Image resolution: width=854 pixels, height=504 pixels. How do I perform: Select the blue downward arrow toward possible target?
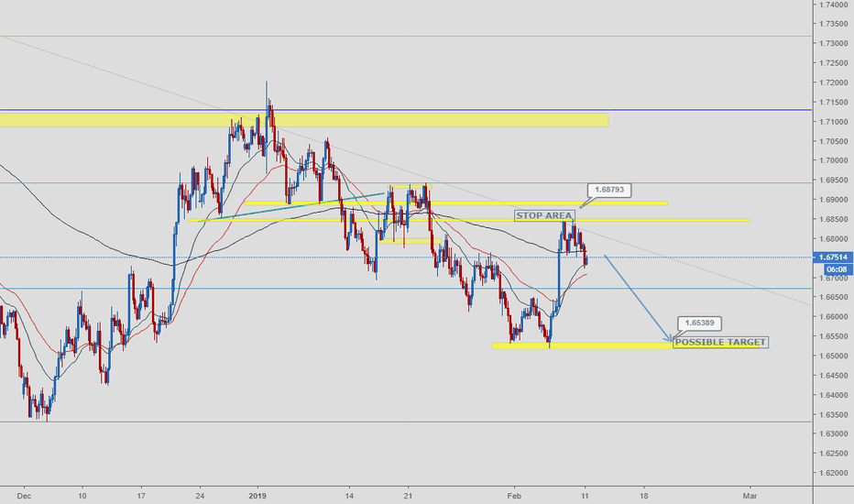pyautogui.click(x=639, y=298)
